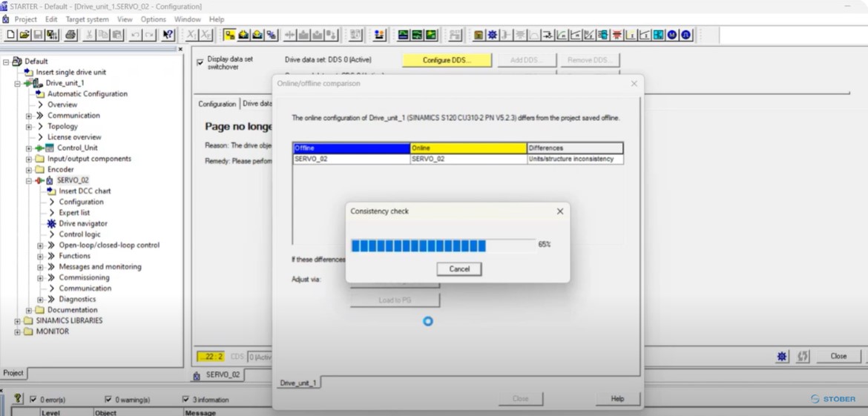Click the Open project folder icon
The width and height of the screenshot is (868, 416).
pos(24,35)
